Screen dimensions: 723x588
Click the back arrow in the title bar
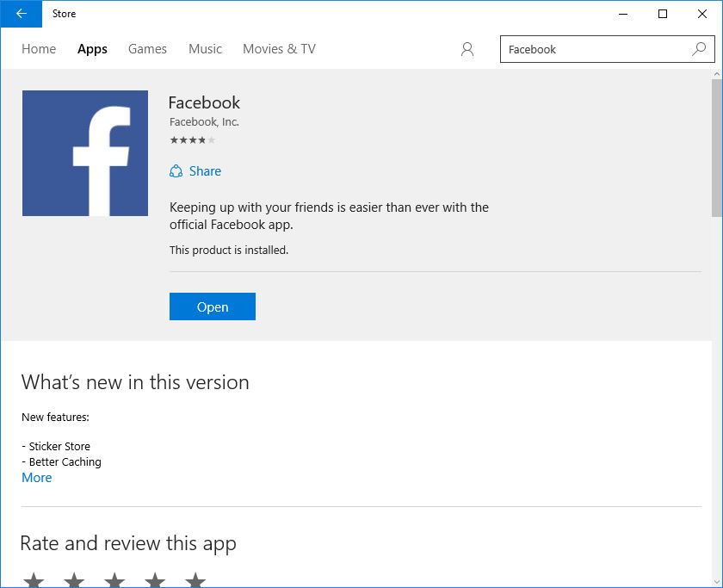(22, 14)
